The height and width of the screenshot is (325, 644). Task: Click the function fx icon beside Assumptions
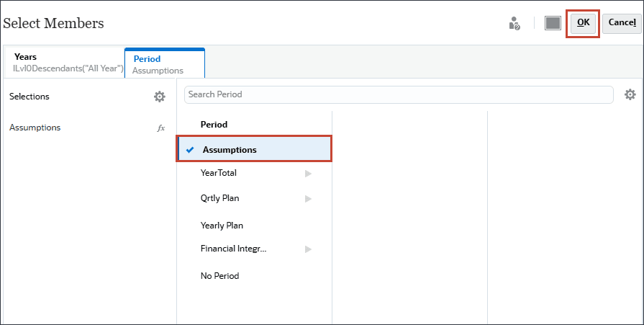point(161,128)
